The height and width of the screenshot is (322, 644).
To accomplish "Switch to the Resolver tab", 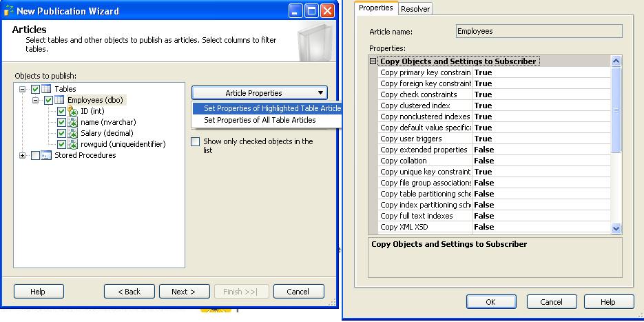I will (415, 9).
